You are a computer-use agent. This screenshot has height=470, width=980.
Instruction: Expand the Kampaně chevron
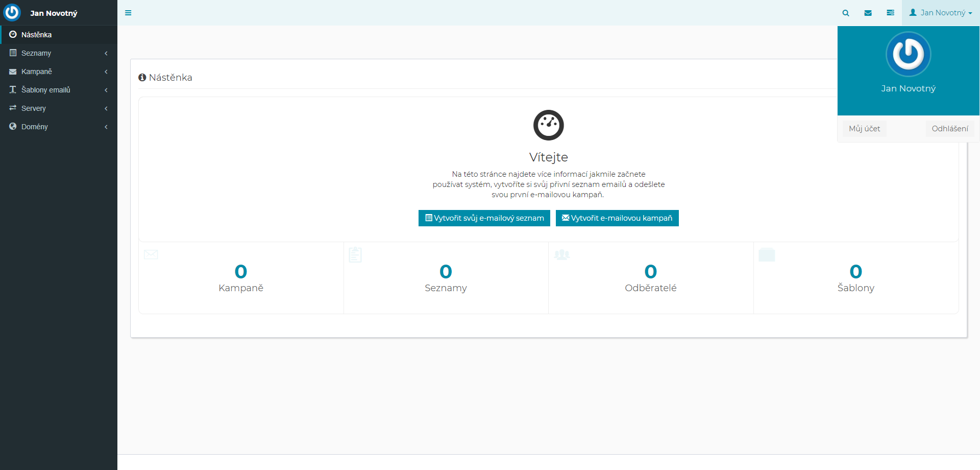pyautogui.click(x=106, y=72)
